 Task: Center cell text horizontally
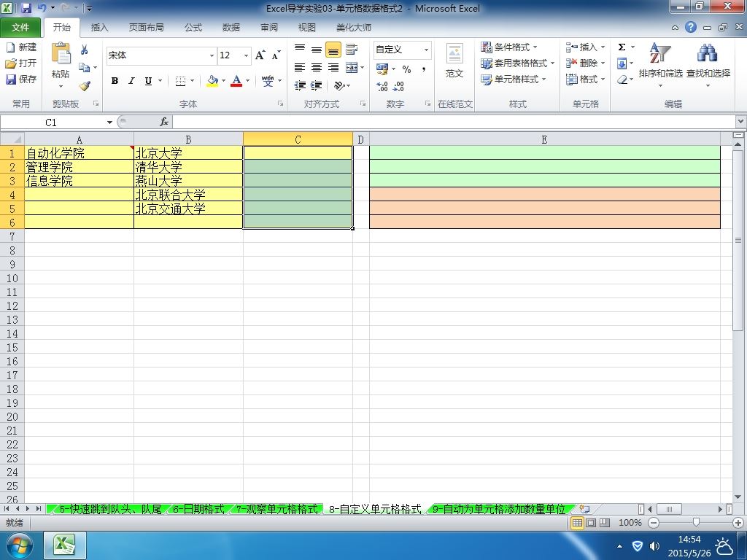point(317,68)
